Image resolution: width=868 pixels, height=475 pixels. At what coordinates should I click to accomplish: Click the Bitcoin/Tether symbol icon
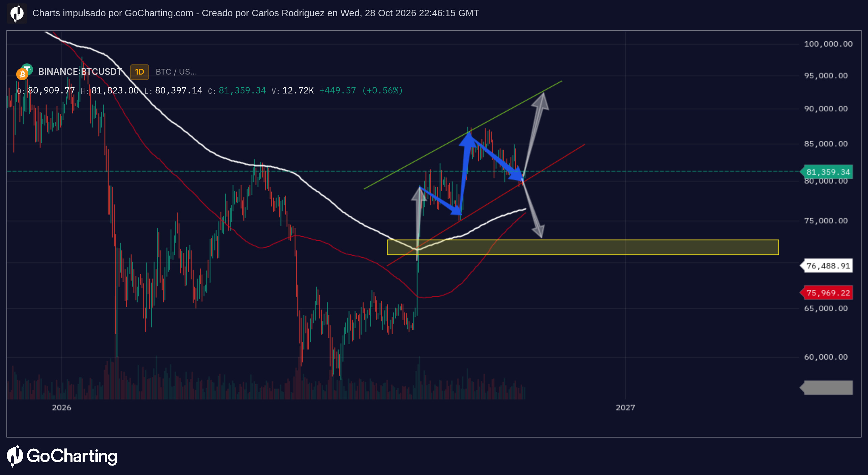(x=24, y=72)
